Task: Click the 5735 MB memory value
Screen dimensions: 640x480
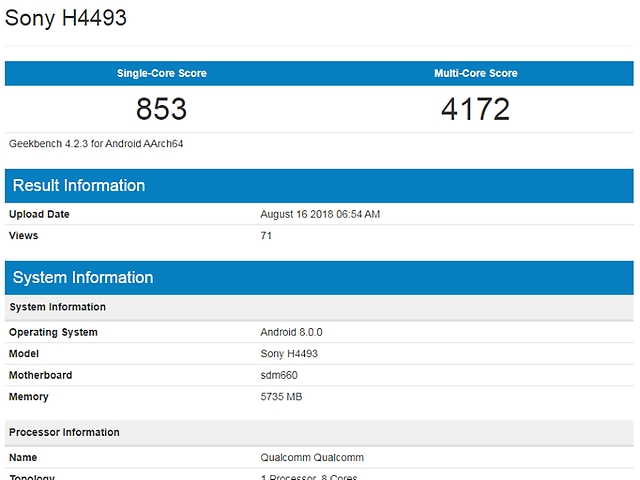Action: [x=281, y=397]
